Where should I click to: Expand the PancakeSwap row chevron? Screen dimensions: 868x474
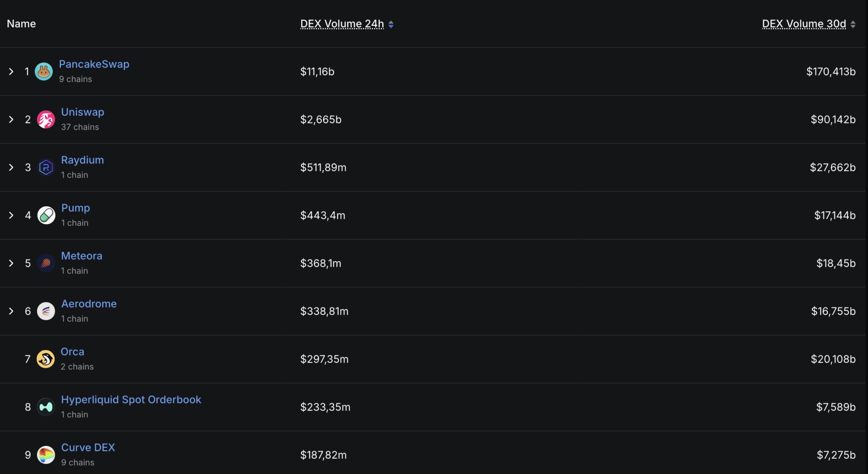pyautogui.click(x=11, y=71)
